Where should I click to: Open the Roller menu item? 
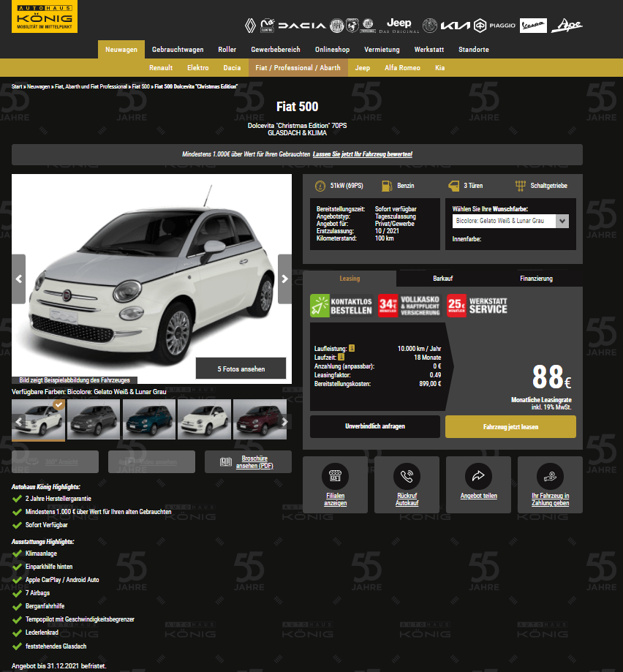(227, 49)
